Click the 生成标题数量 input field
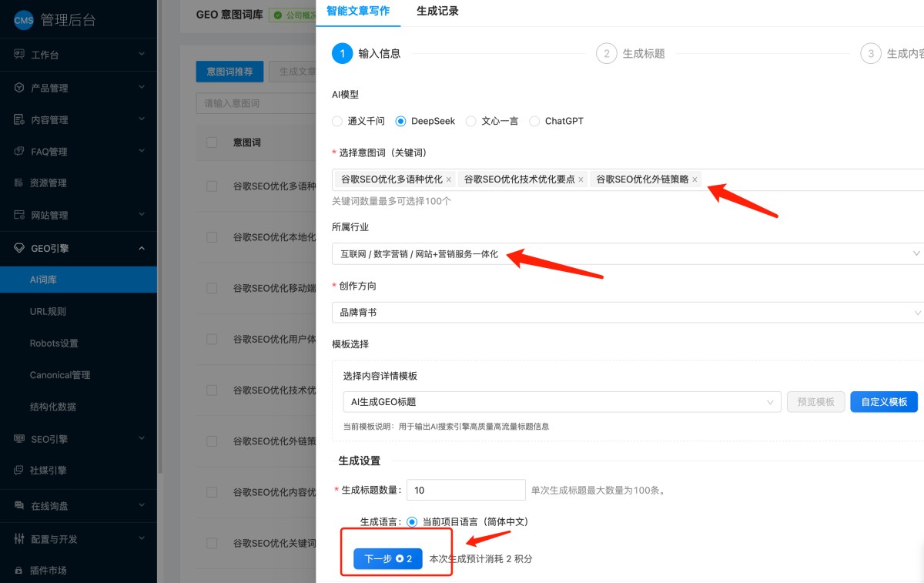This screenshot has width=924, height=583. pyautogui.click(x=465, y=490)
